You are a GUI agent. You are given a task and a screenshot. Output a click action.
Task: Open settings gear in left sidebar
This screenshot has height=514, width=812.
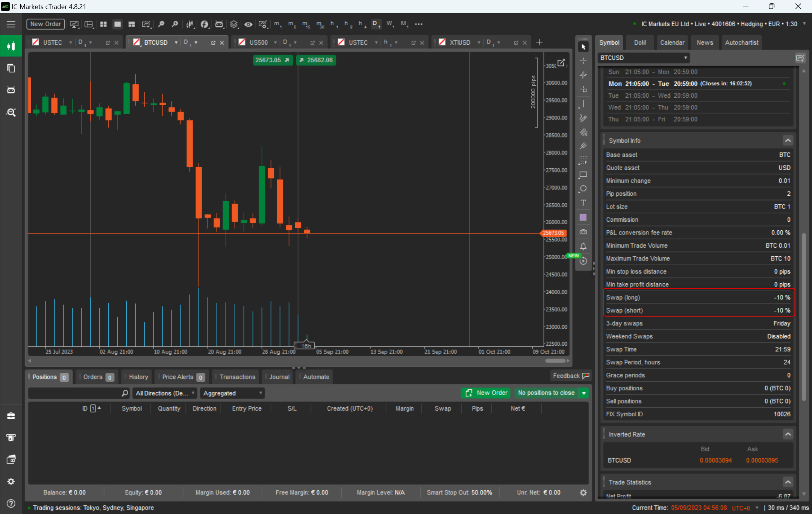pyautogui.click(x=11, y=481)
